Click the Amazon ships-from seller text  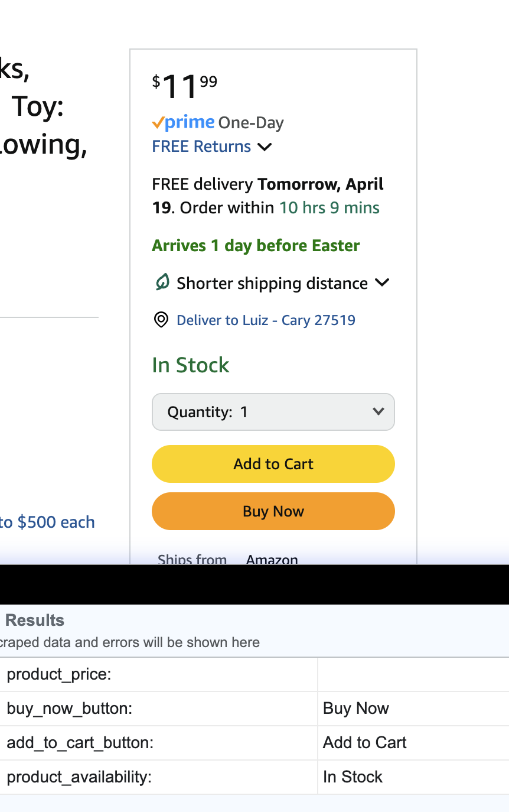[x=272, y=559]
